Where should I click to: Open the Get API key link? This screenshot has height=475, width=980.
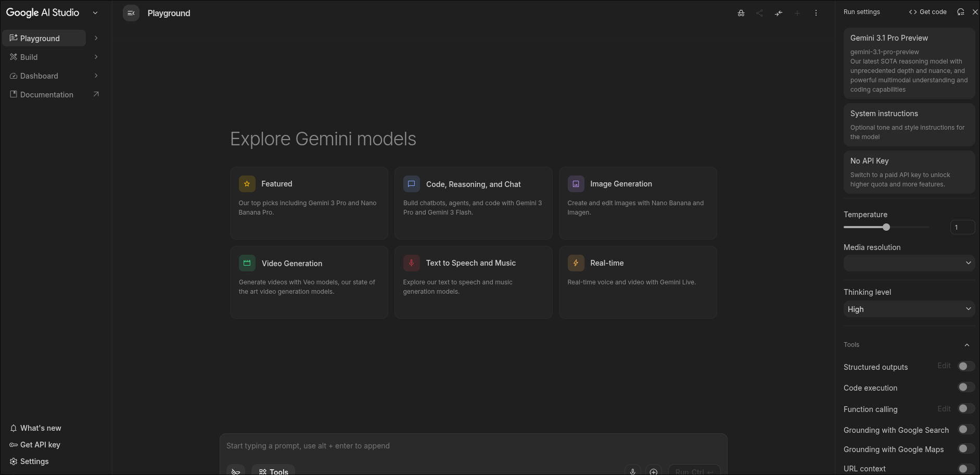40,445
